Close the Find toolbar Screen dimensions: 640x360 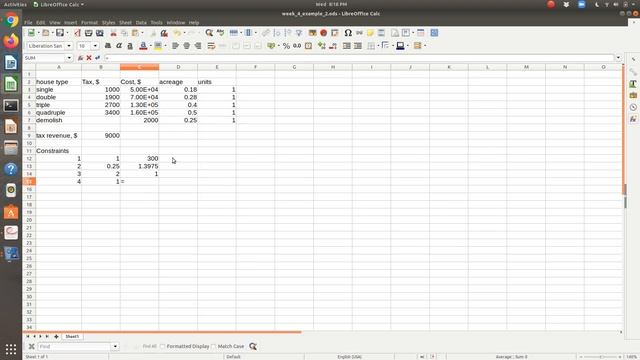coord(31,347)
